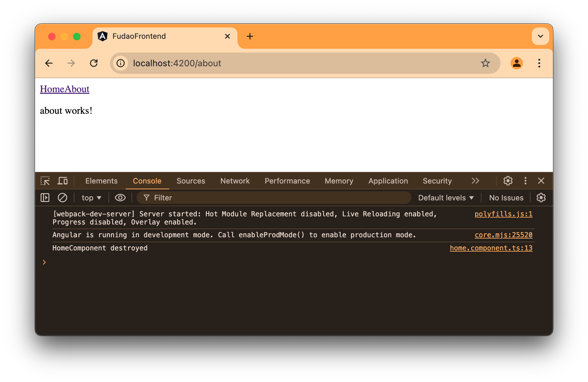Open the Chrome profile avatar
The height and width of the screenshot is (382, 588).
517,63
